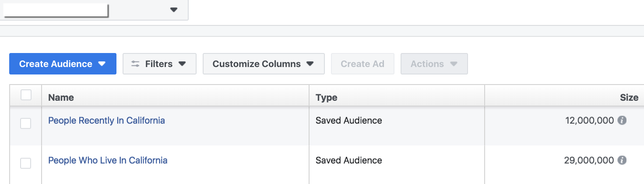Open the Customize Columns dropdown

pos(264,64)
